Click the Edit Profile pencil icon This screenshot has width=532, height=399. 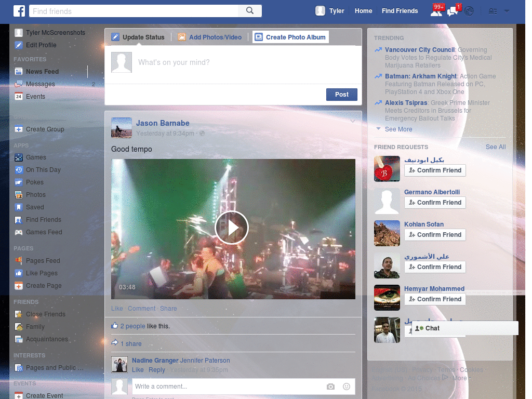19,45
